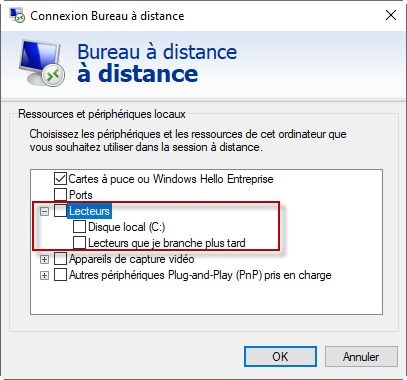The height and width of the screenshot is (380, 407).
Task: Select Appareils de capture vidéo label
Action: (132, 259)
